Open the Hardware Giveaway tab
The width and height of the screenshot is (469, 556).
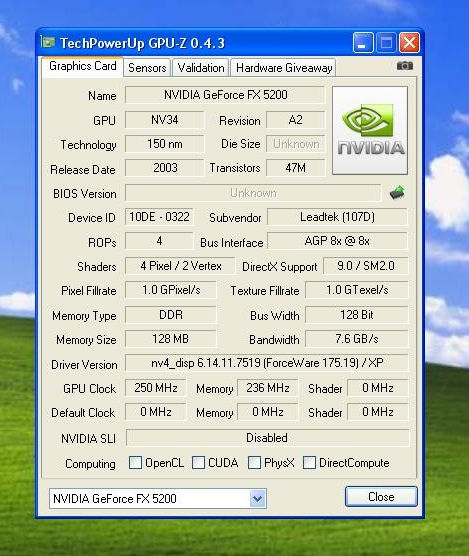[x=284, y=68]
